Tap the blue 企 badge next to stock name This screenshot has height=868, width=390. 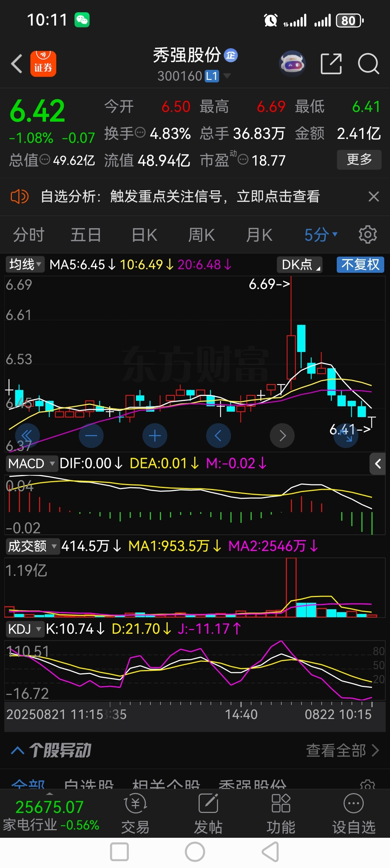pyautogui.click(x=231, y=55)
